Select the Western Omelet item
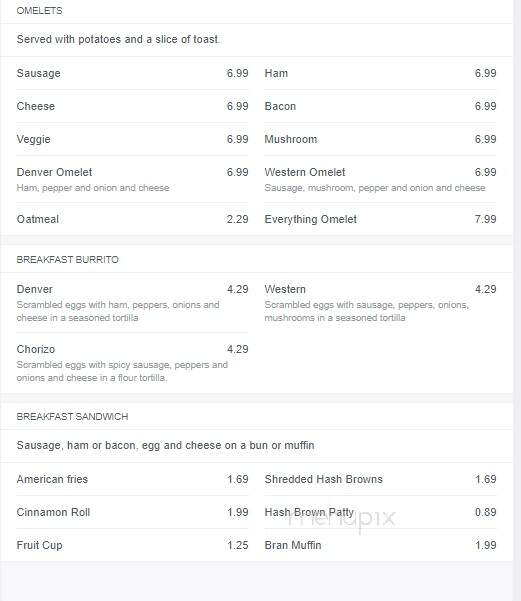521x601 pixels. 380,179
